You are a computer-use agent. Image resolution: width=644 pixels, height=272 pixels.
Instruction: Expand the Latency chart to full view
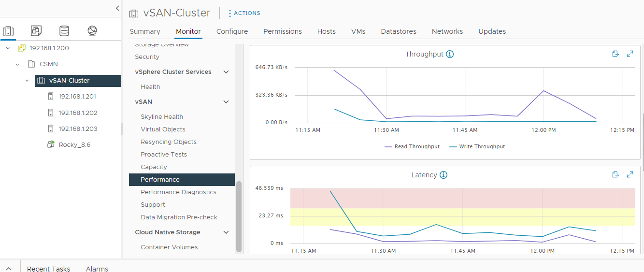click(x=630, y=175)
